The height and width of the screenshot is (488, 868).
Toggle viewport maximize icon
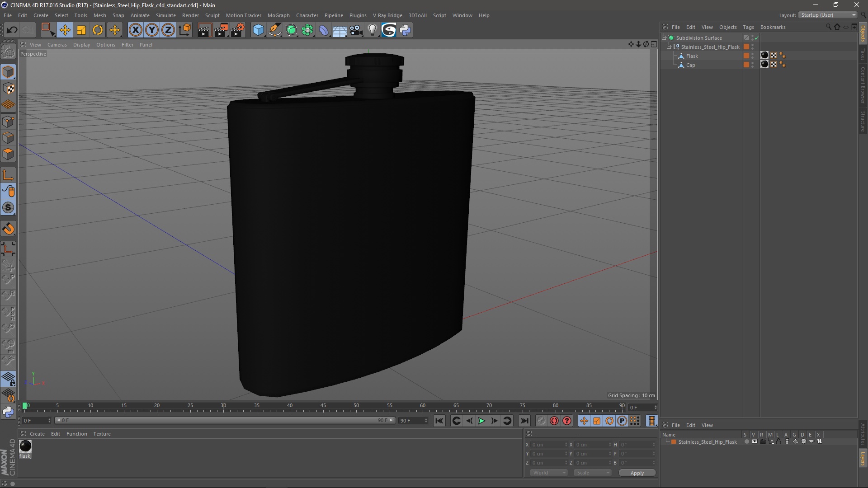click(654, 44)
